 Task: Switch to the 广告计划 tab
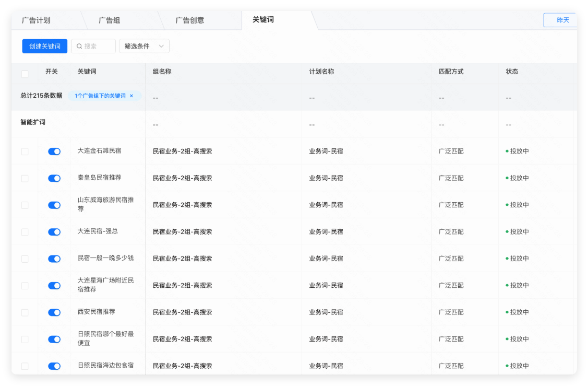point(36,20)
